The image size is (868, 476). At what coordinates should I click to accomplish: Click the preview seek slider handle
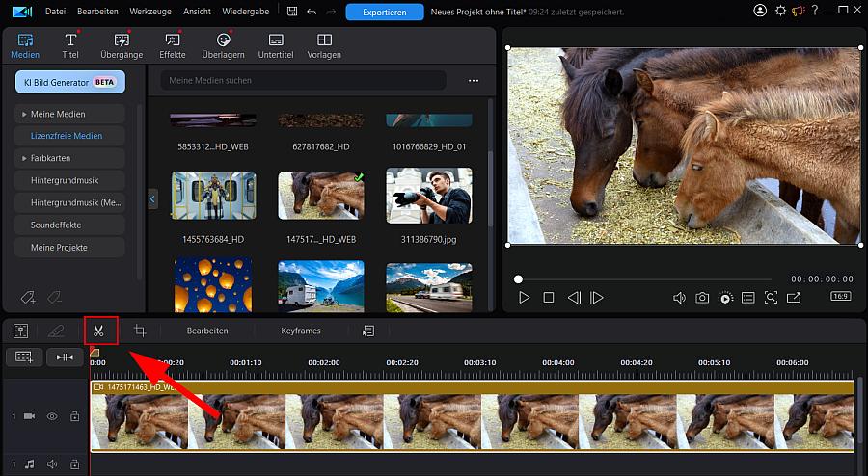tap(518, 279)
